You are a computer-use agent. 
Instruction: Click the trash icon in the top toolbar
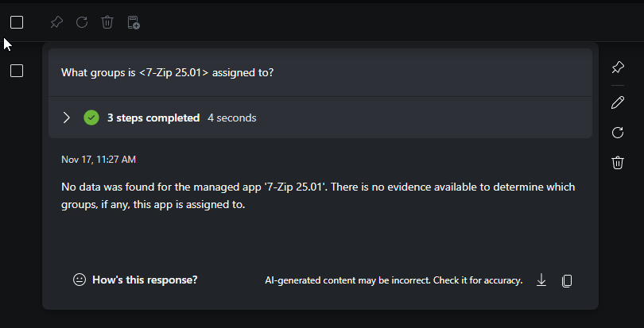click(x=107, y=22)
